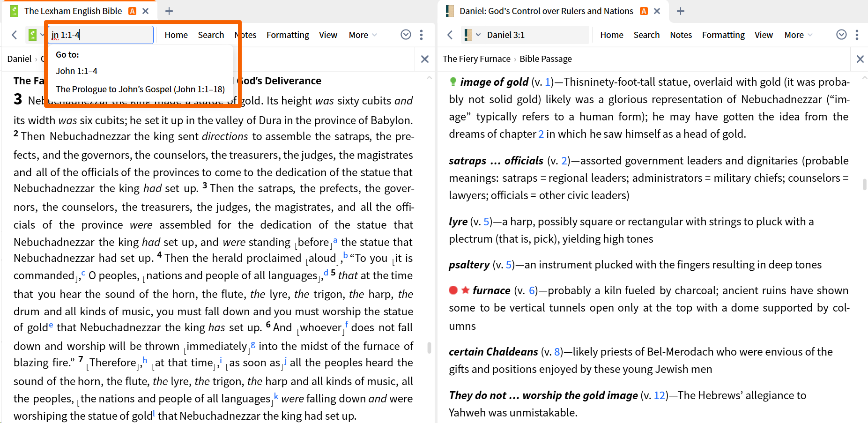Switch to The Lexham English Bible tab
The width and height of the screenshot is (868, 423).
(73, 11)
